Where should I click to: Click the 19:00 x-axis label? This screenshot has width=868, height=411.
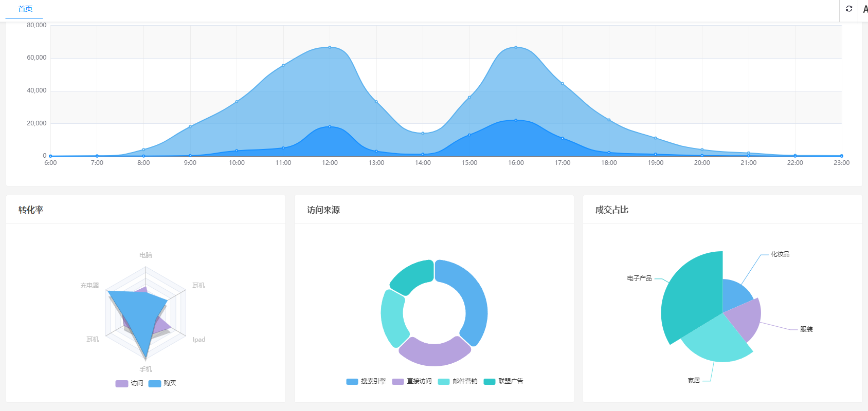(656, 163)
